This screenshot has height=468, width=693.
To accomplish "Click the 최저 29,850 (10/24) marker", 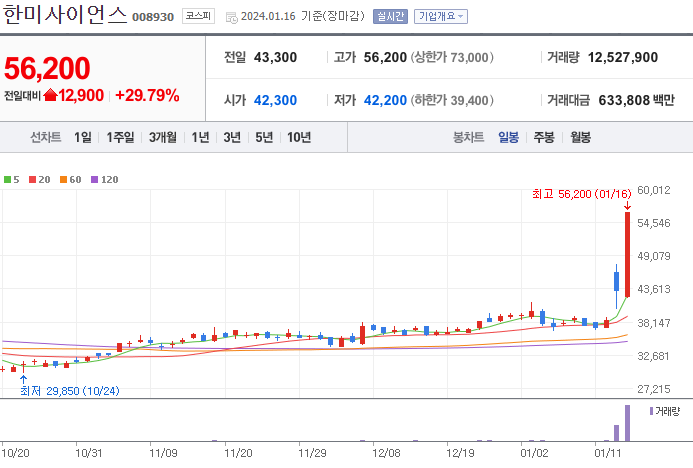I will point(70,391).
